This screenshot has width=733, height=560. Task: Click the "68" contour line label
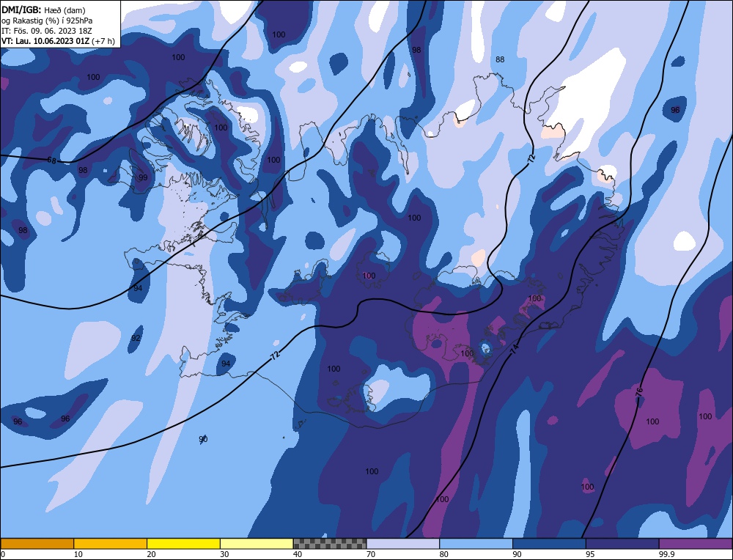(x=51, y=161)
